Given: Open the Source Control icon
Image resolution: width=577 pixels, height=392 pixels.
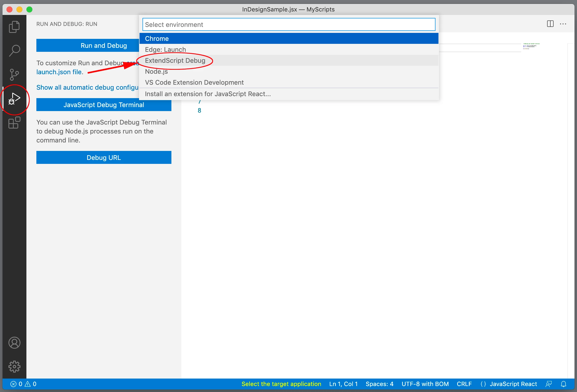Looking at the screenshot, I should pyautogui.click(x=14, y=74).
